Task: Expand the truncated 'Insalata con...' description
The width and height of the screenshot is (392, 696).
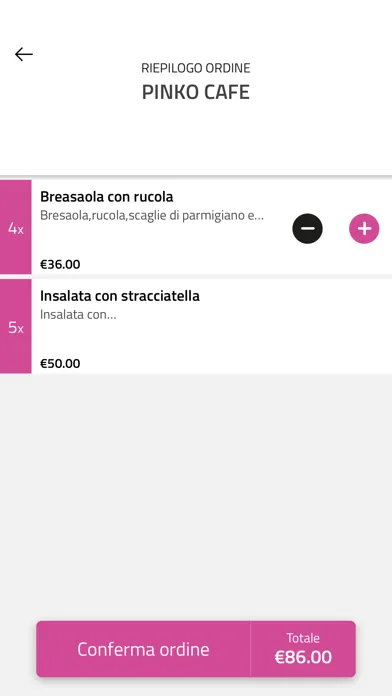Action: (x=78, y=315)
